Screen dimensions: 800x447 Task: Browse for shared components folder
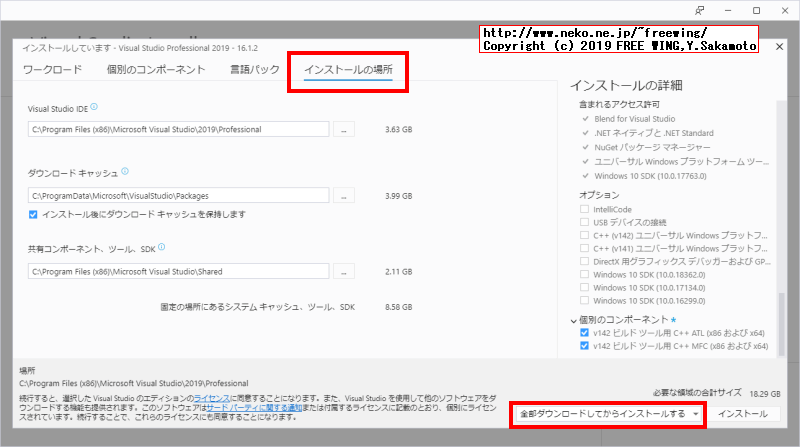click(344, 272)
